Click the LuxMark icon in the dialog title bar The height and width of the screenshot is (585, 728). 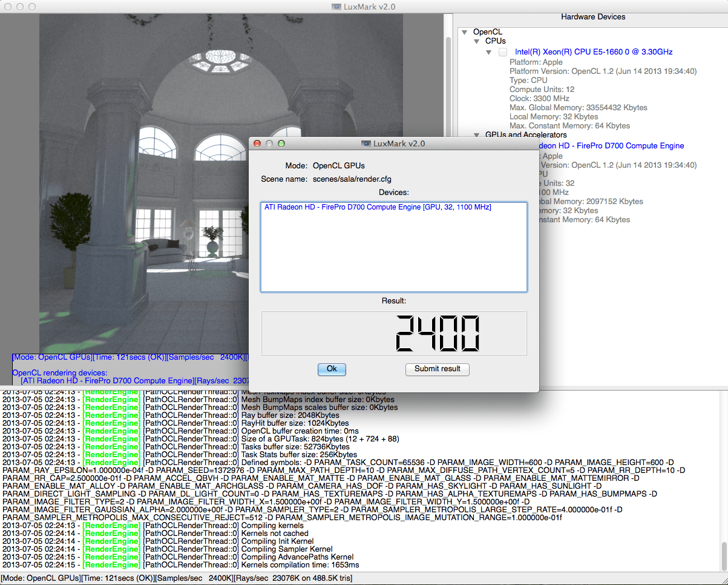(x=366, y=144)
